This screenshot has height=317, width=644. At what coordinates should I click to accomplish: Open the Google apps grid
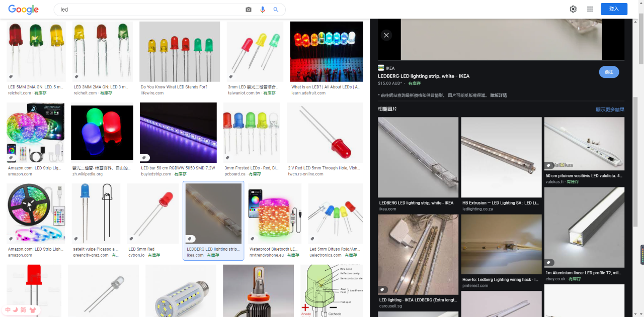click(590, 9)
